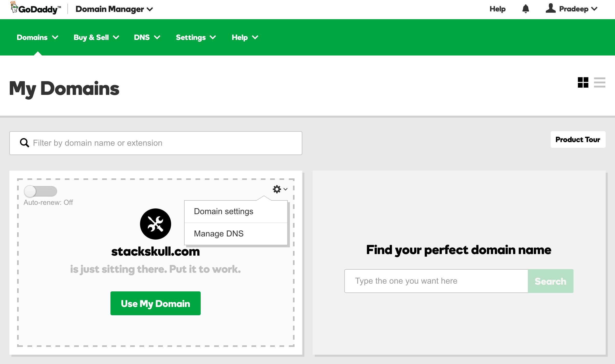Expand the Help menu in green bar
This screenshot has height=364, width=615.
245,37
